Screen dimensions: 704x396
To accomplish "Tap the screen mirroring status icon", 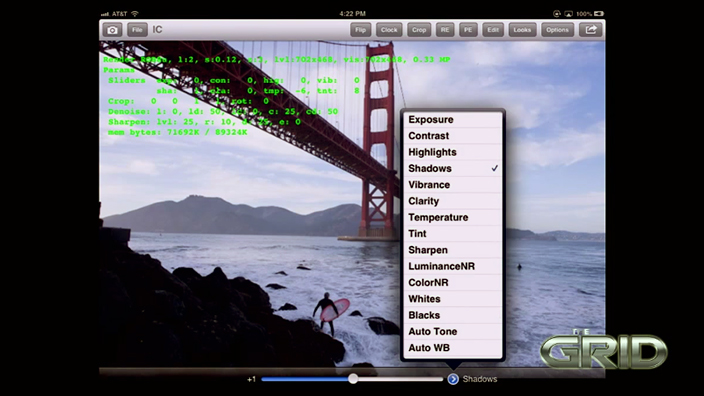I will point(568,14).
